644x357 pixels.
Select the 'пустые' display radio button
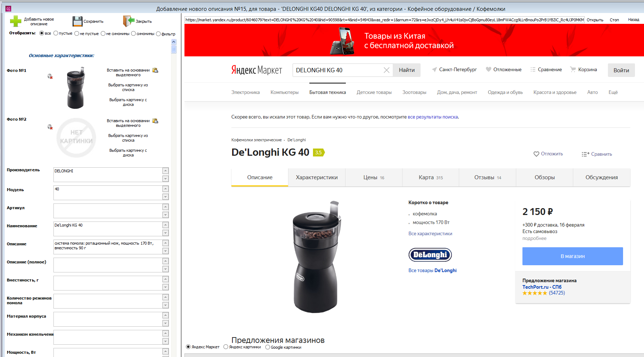coord(56,33)
